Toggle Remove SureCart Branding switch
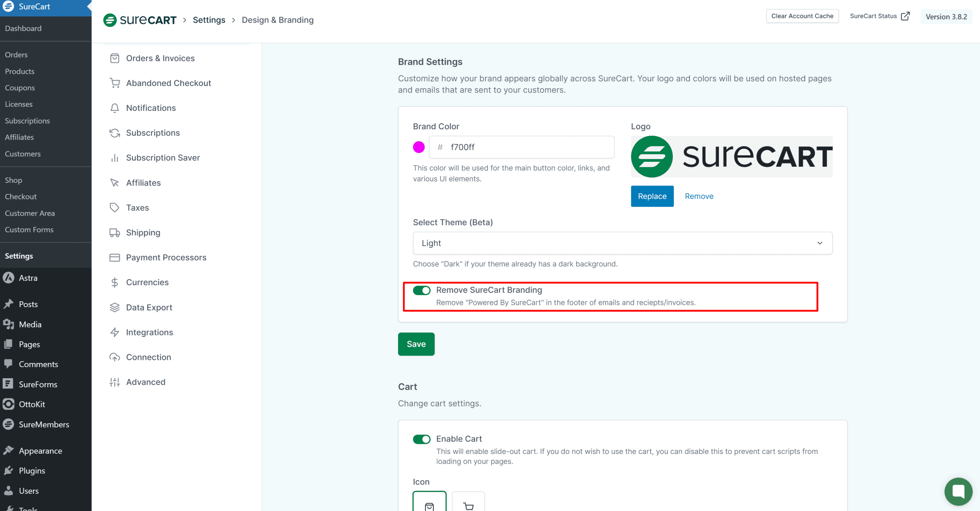 click(x=421, y=290)
